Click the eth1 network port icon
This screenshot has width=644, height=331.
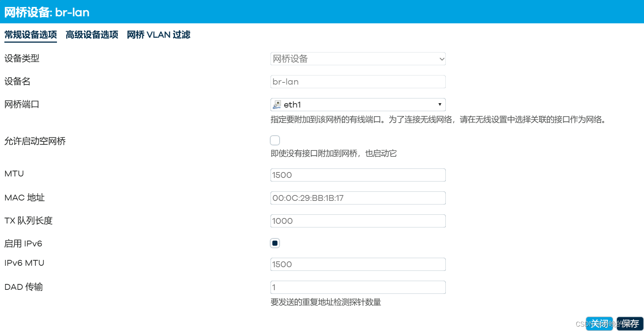(277, 105)
